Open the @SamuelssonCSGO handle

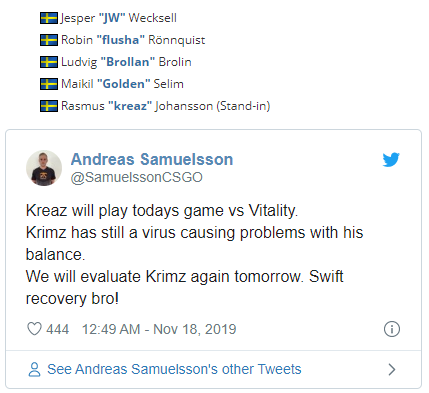137,177
